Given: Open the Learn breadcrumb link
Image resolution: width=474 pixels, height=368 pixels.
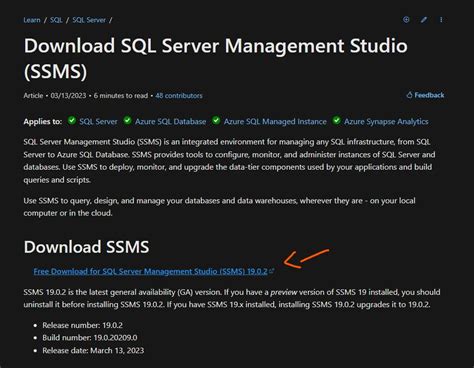Looking at the screenshot, I should 32,20.
